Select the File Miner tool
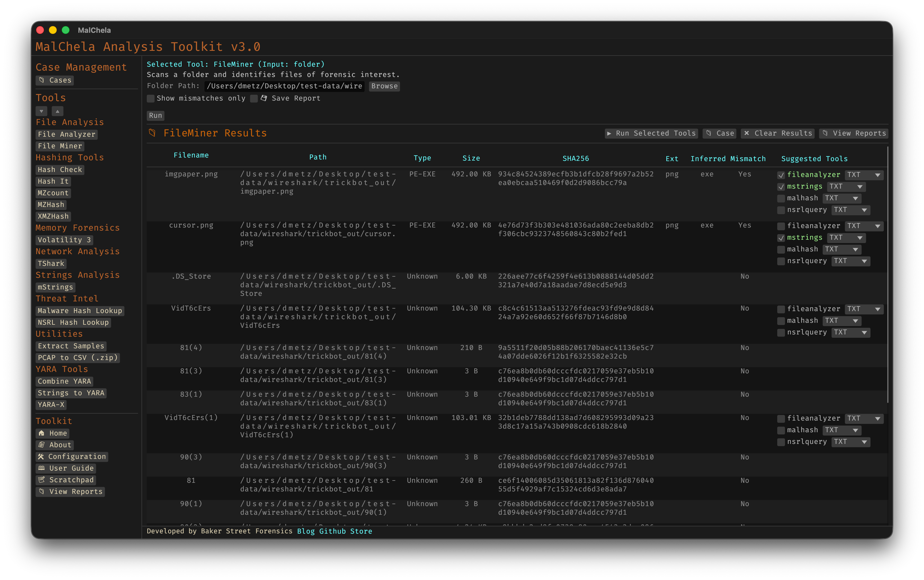This screenshot has width=924, height=580. point(60,146)
